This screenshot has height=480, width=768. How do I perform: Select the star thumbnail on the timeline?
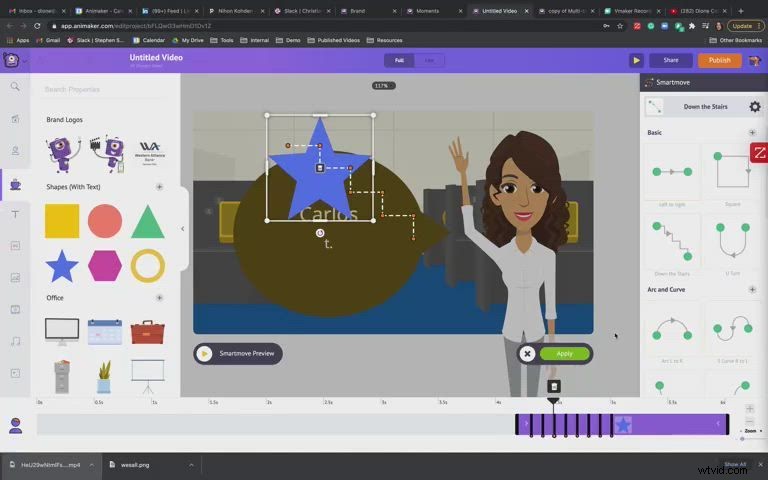pos(623,425)
